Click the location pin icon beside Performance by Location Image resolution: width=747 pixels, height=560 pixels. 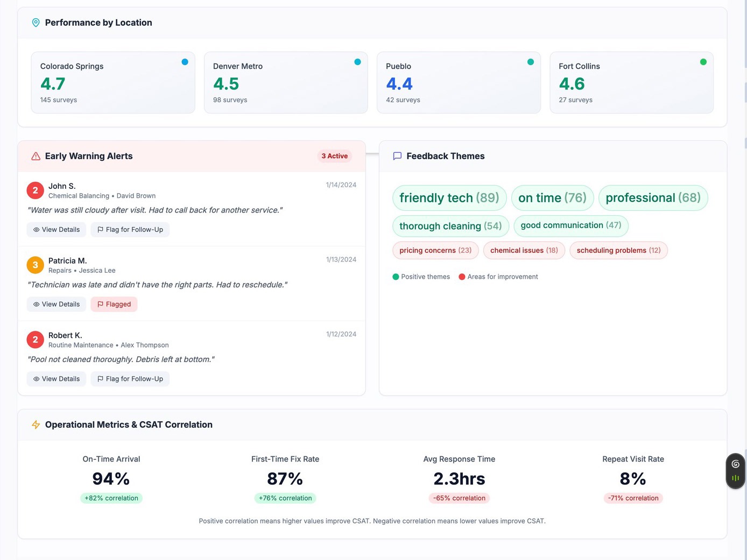click(36, 23)
